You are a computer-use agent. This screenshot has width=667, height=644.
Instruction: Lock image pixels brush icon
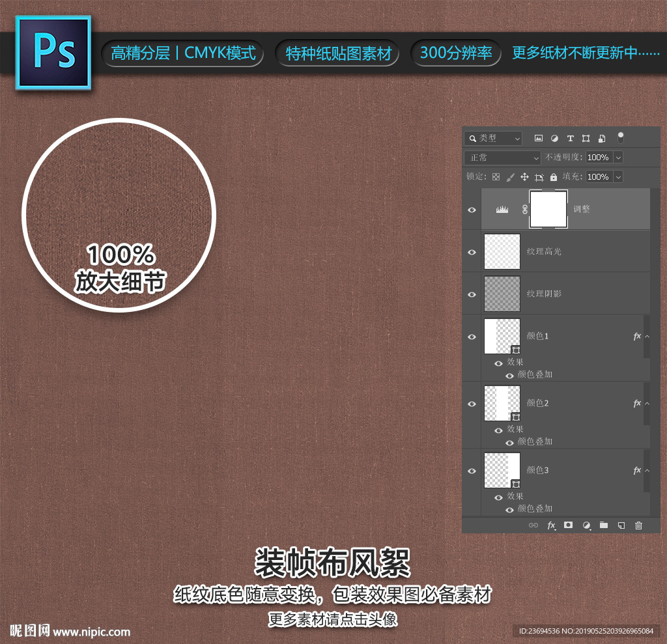click(510, 177)
